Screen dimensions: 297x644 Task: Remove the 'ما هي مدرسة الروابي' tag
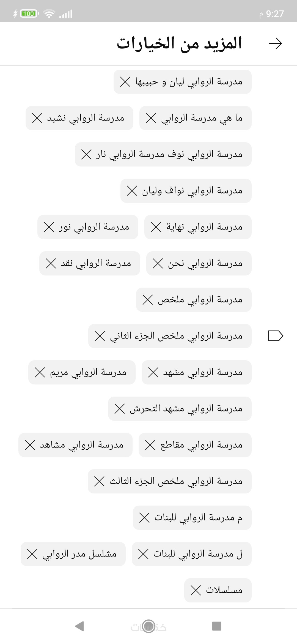[151, 118]
